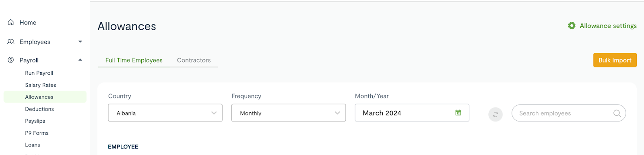Collapse the Payroll sidebar menu arrow
Screen dimensions: 644x155
coord(80,60)
